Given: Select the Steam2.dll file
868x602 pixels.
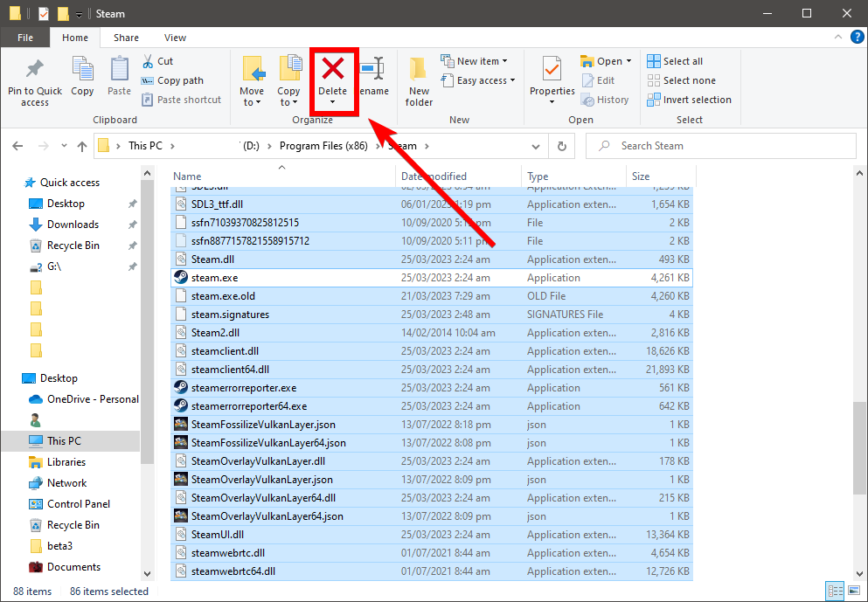Looking at the screenshot, I should tap(432, 333).
